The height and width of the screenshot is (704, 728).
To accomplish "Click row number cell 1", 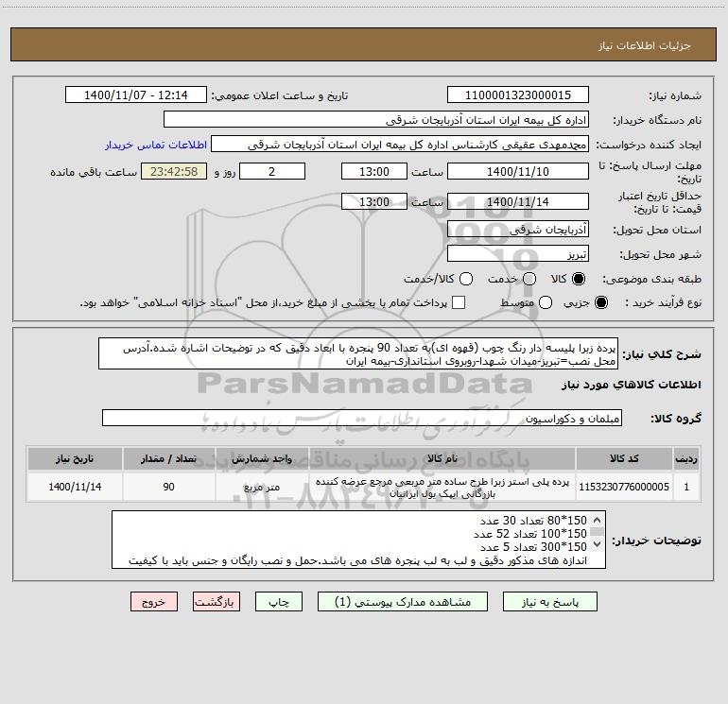I will pos(686,487).
